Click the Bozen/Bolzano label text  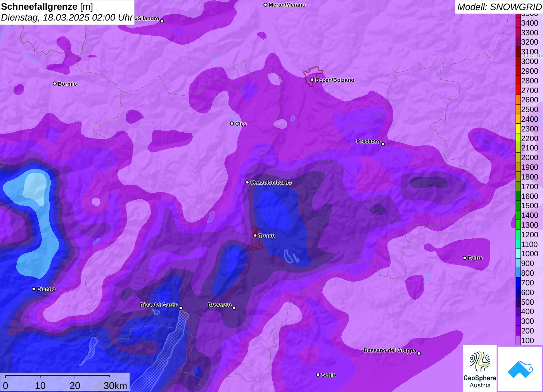(335, 80)
